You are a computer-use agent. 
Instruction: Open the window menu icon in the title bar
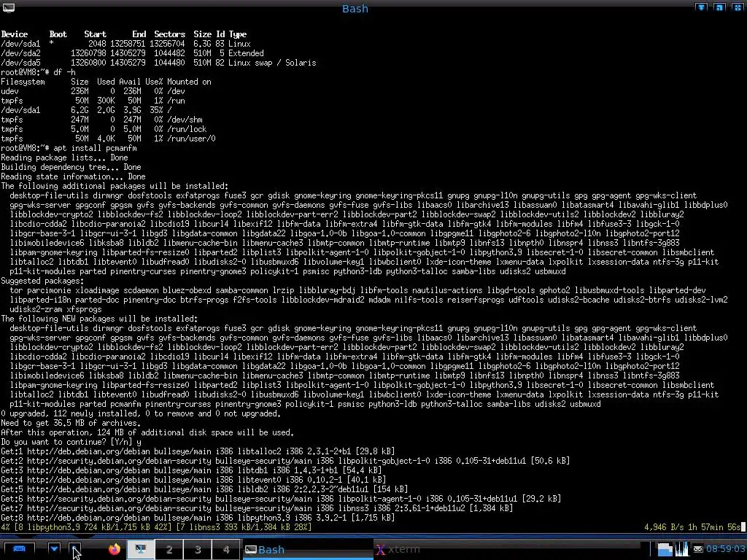coord(9,7)
